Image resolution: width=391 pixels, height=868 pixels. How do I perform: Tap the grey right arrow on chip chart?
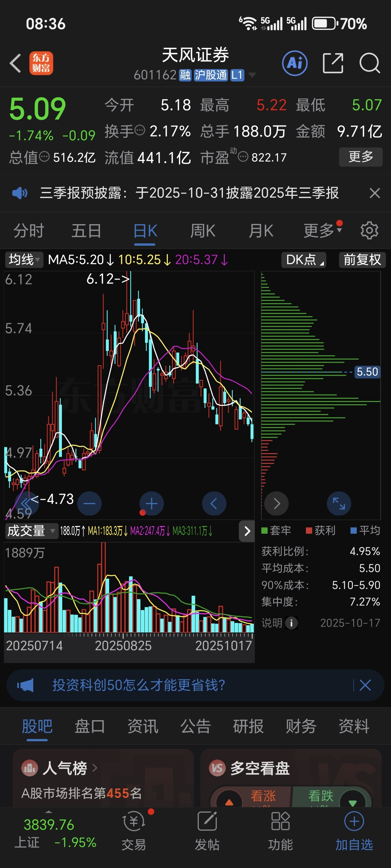[277, 503]
